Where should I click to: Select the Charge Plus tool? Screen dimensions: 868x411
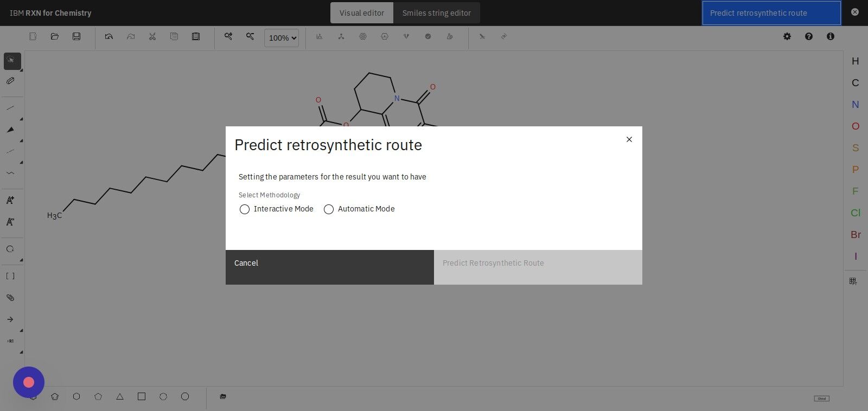point(10,200)
